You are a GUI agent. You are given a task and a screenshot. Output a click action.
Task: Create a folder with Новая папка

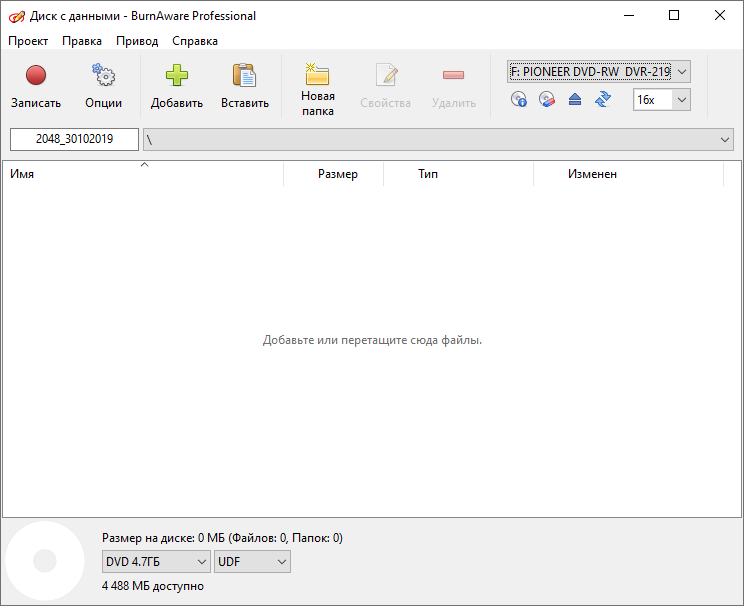[x=317, y=89]
